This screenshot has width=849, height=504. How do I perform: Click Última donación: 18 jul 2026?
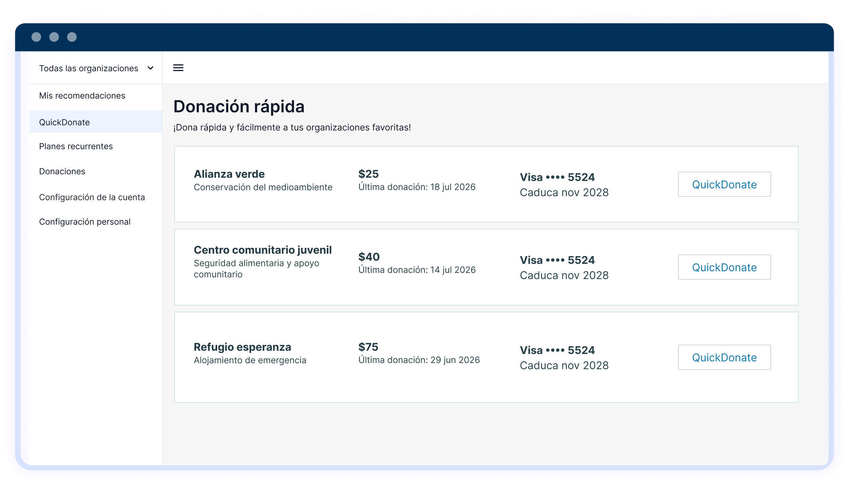[x=417, y=187]
